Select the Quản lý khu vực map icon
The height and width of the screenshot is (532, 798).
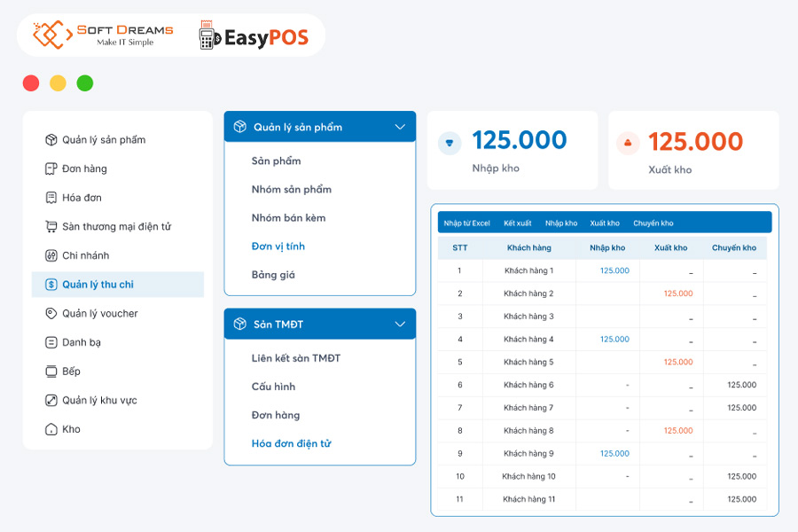(51, 400)
